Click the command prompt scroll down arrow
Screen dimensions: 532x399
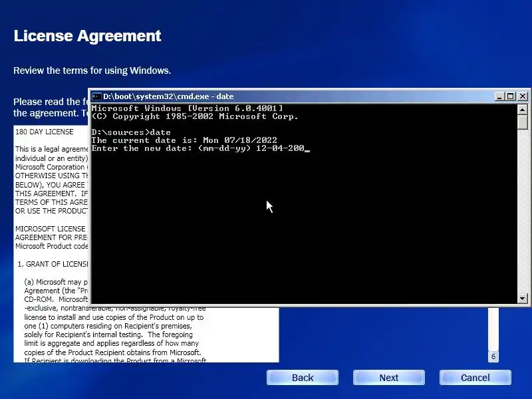click(x=523, y=299)
